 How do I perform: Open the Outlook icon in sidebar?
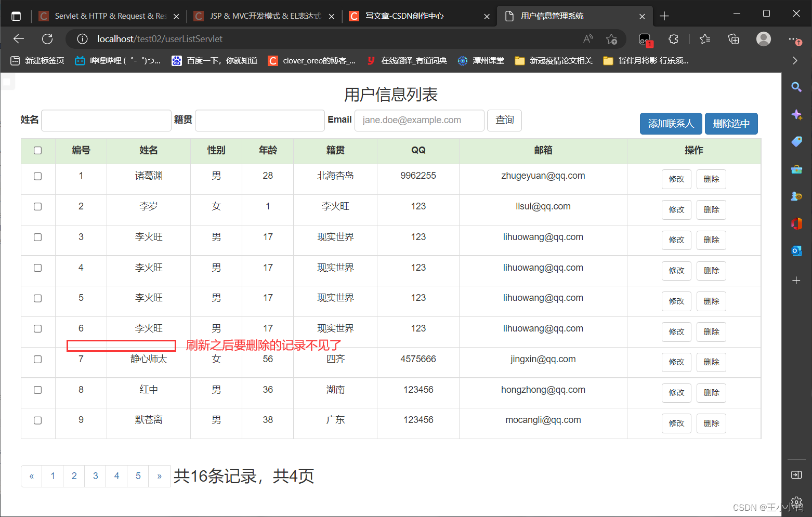[796, 251]
